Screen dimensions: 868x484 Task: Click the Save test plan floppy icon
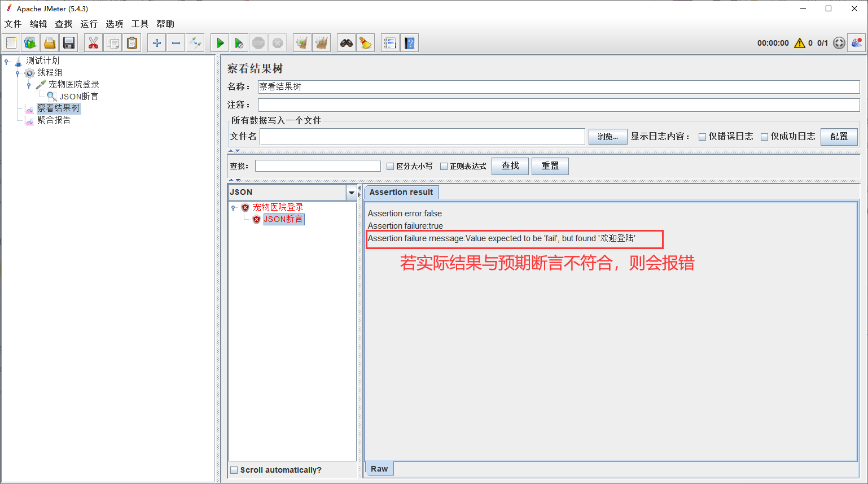(69, 43)
